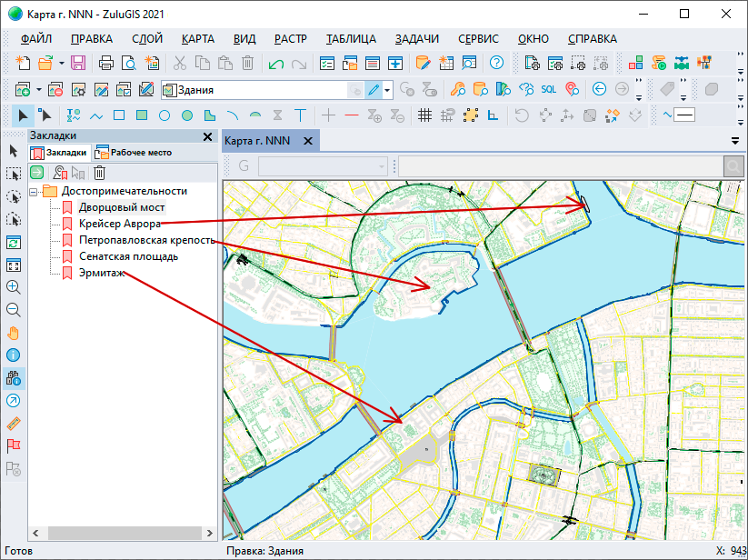Collapse the Достопримечательности folder
The height and width of the screenshot is (560, 748).
[x=35, y=191]
